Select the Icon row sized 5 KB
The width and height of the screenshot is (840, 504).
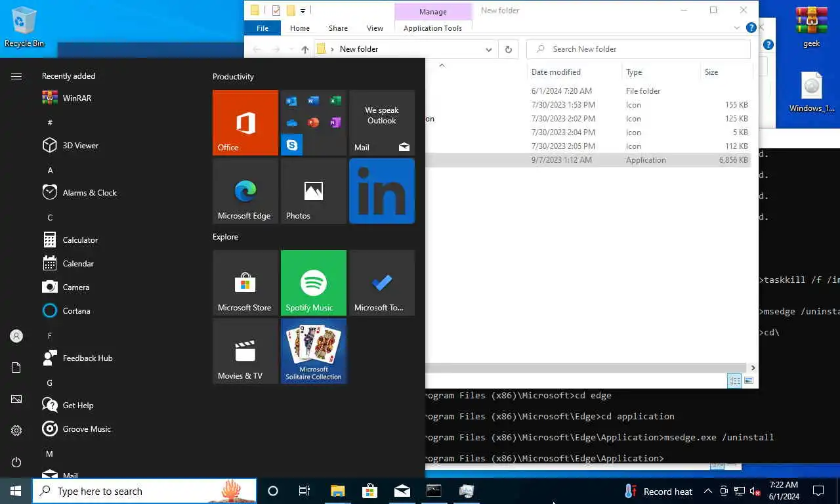click(588, 133)
